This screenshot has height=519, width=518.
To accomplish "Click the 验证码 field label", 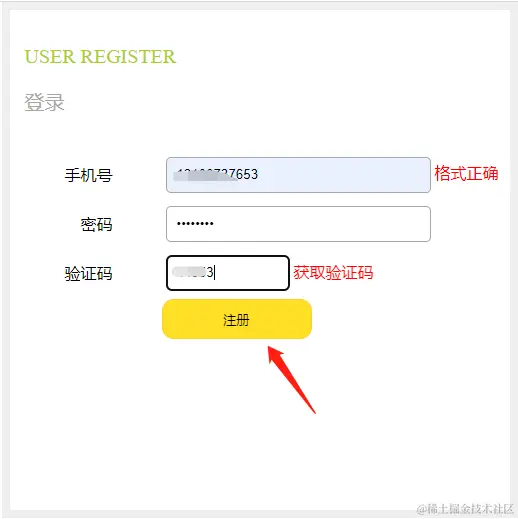I will click(x=89, y=273).
